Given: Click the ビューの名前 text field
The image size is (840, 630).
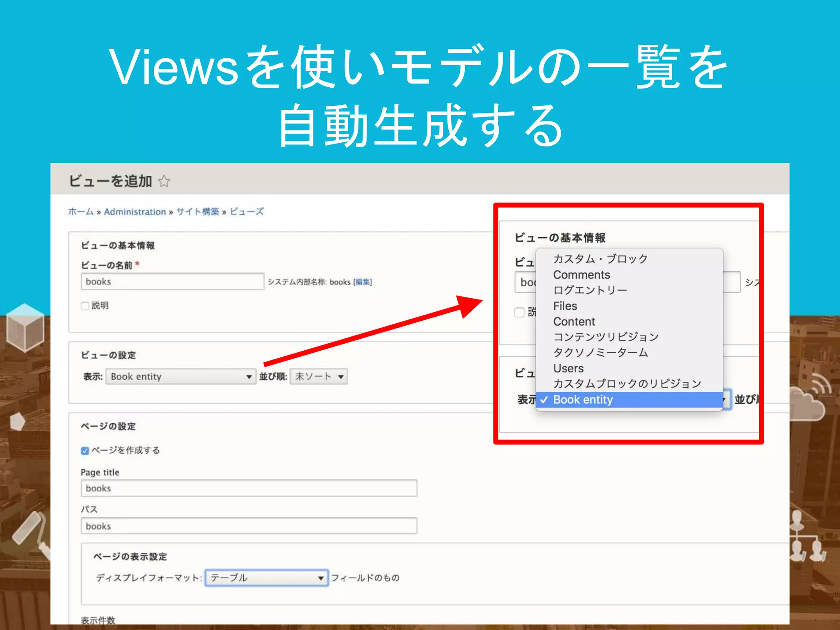Looking at the screenshot, I should pyautogui.click(x=172, y=281).
